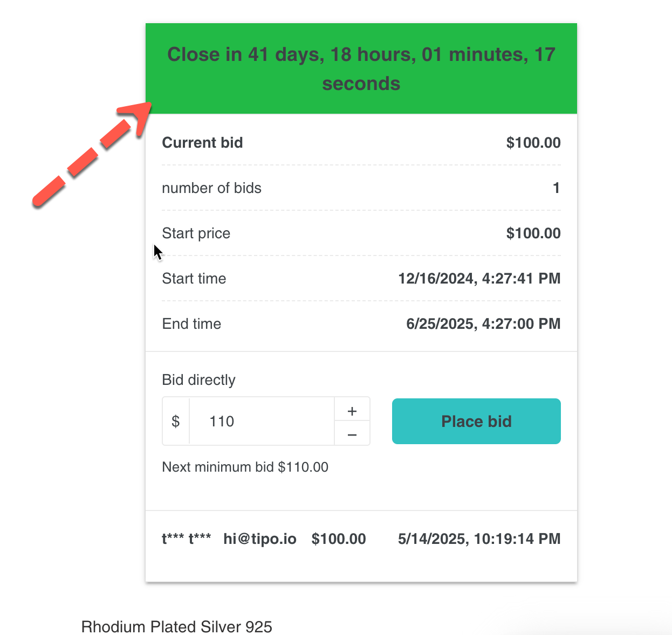Click the $100.00 amount in bid history
This screenshot has height=635, width=672.
[x=339, y=539]
